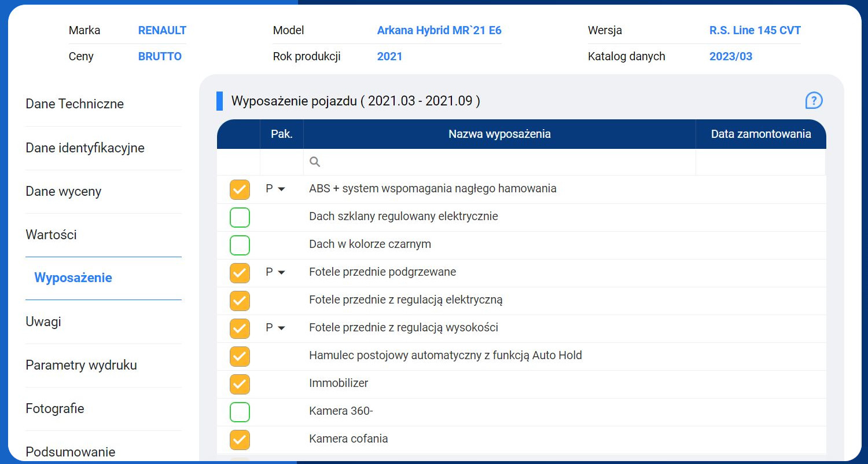Open the help question mark icon
This screenshot has width=868, height=464.
pyautogui.click(x=814, y=101)
